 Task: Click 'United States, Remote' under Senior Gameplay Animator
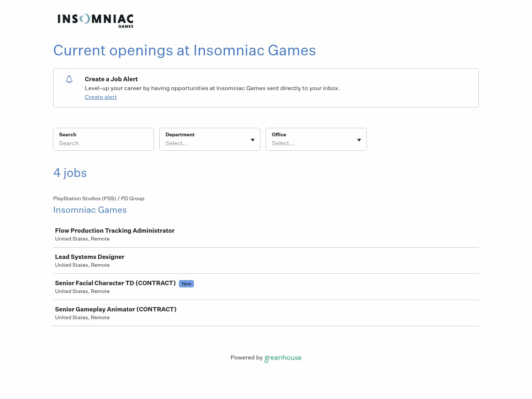click(82, 317)
